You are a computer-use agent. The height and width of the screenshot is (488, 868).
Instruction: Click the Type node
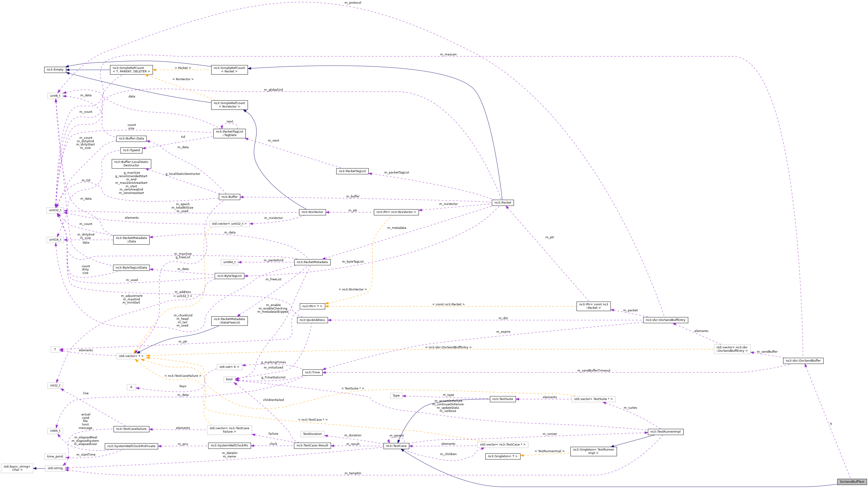click(x=396, y=396)
